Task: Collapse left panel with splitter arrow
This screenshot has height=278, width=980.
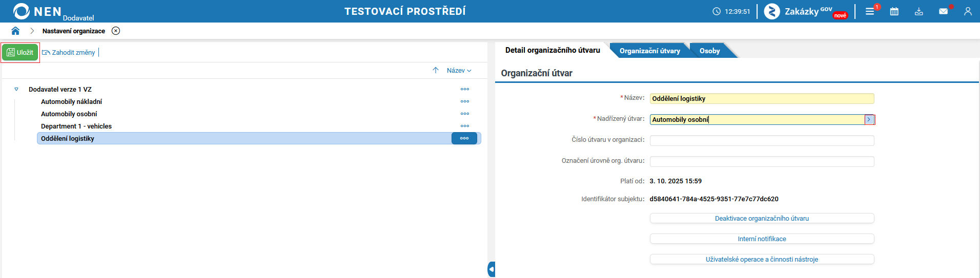Action: coord(492,269)
